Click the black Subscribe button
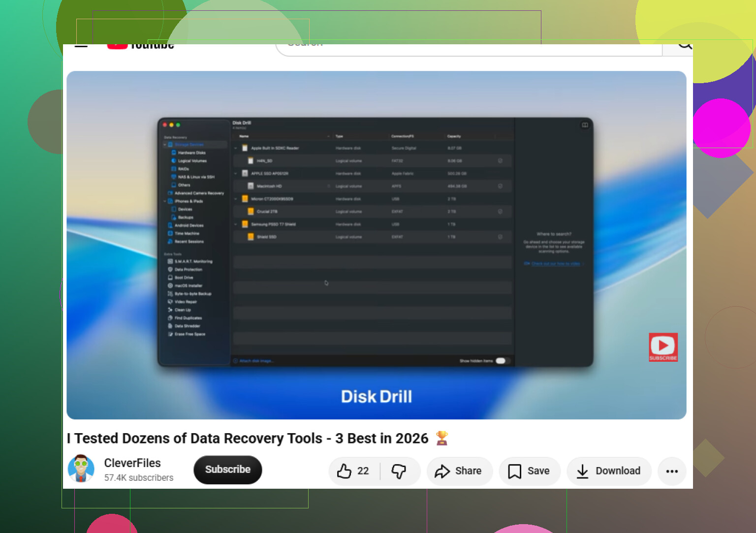 (228, 470)
